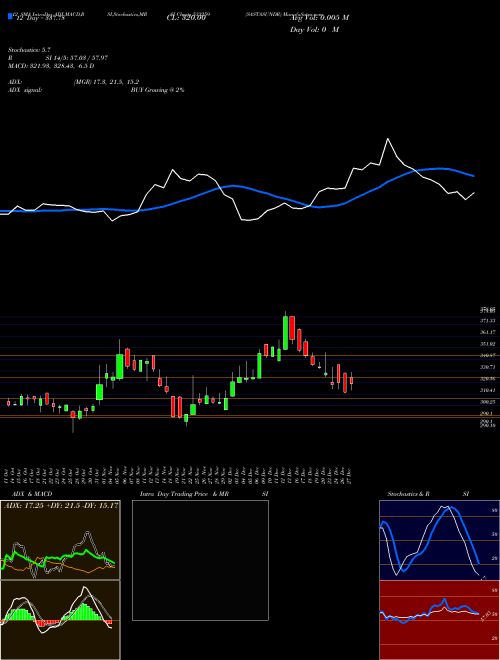Click the blue 12 Day SMA legend square

(x=11, y=17)
